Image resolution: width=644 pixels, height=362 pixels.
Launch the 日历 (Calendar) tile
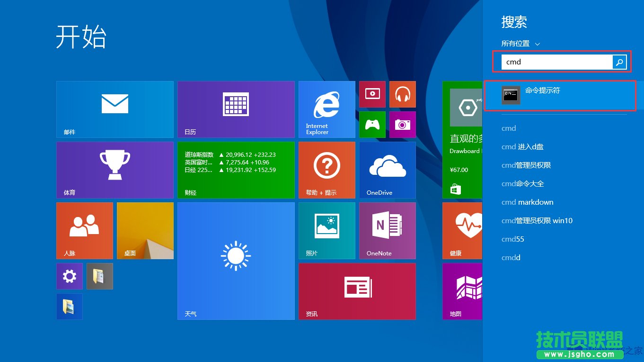(x=236, y=109)
